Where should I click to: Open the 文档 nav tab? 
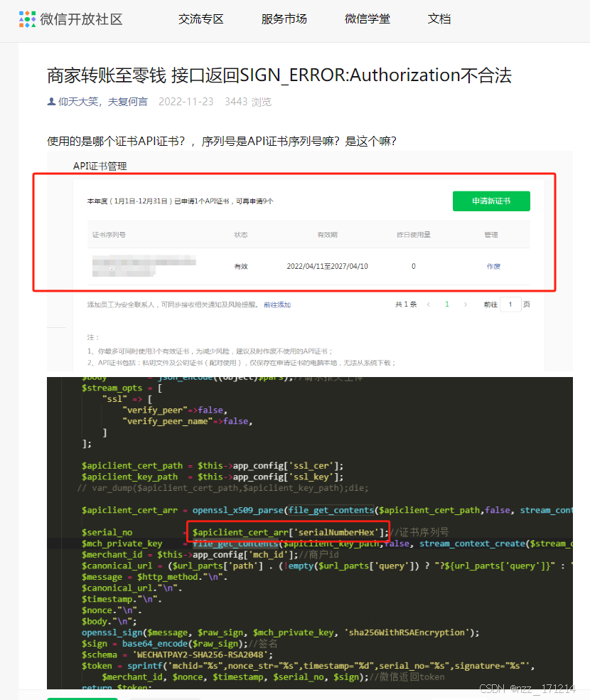coord(439,19)
